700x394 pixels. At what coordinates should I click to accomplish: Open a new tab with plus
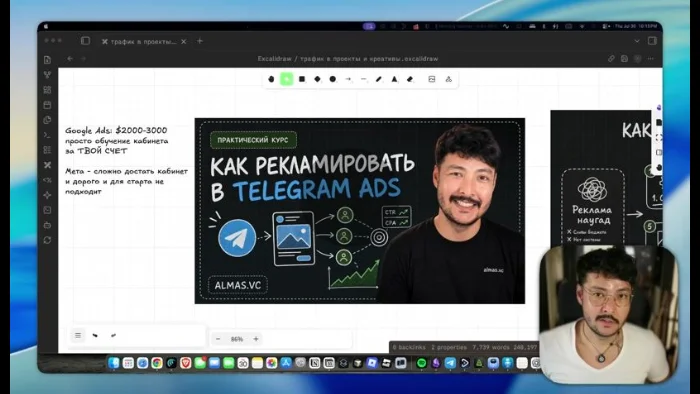click(200, 41)
